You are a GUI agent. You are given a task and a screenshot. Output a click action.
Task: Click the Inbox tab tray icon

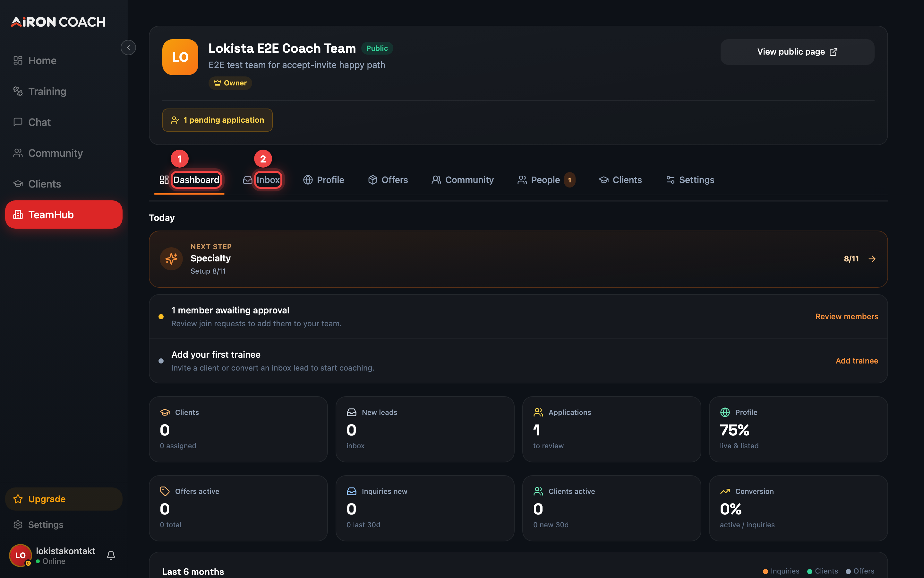click(x=247, y=180)
